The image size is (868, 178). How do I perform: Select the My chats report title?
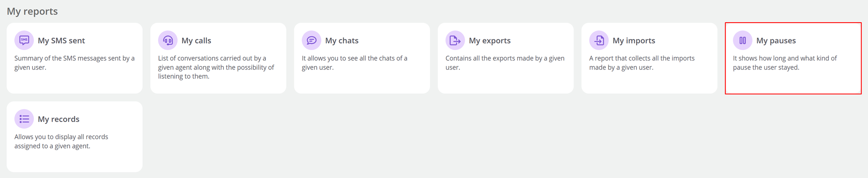click(342, 41)
